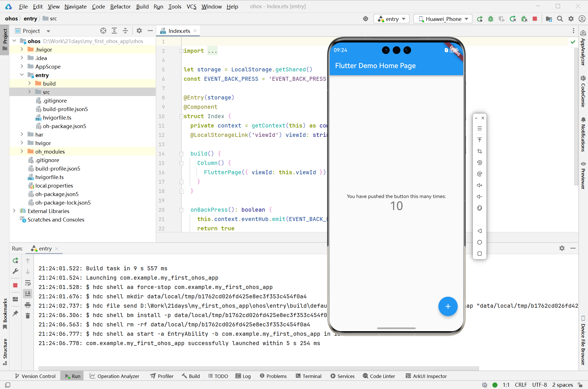Click the CRLF line separator in status bar

click(x=521, y=385)
